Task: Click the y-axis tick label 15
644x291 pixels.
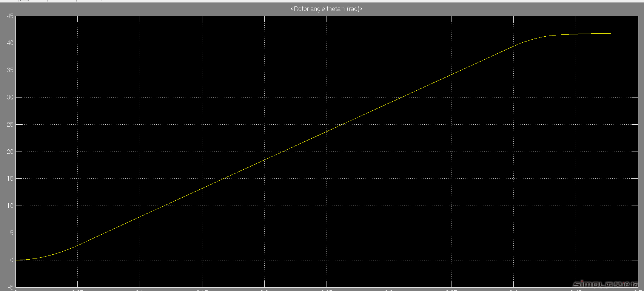Action: pyautogui.click(x=10, y=179)
